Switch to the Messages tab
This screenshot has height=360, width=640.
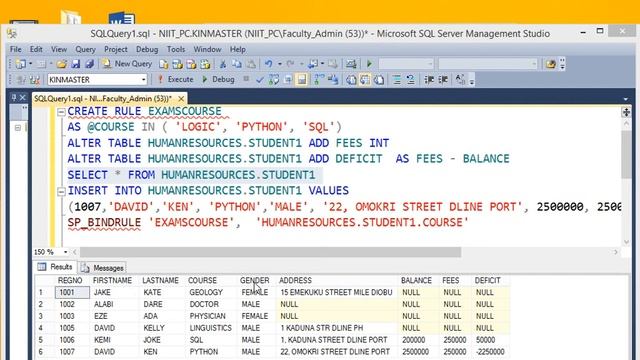coord(102,268)
